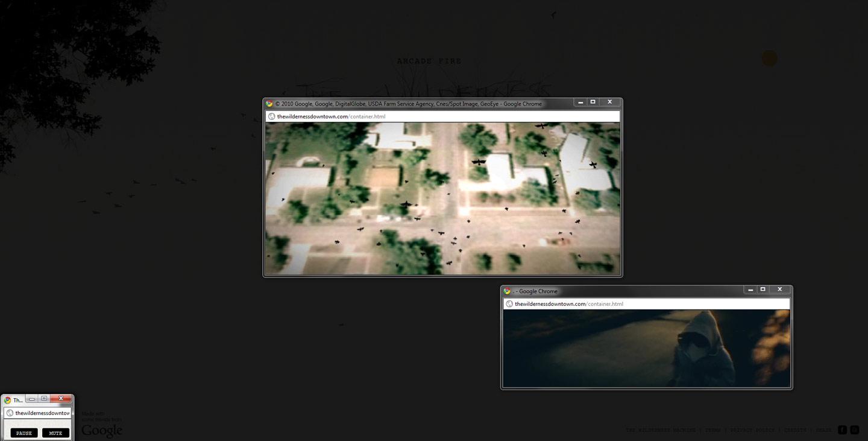This screenshot has width=868, height=441.
Task: Click the Chrome icon in the hooded figure window
Action: tap(507, 291)
